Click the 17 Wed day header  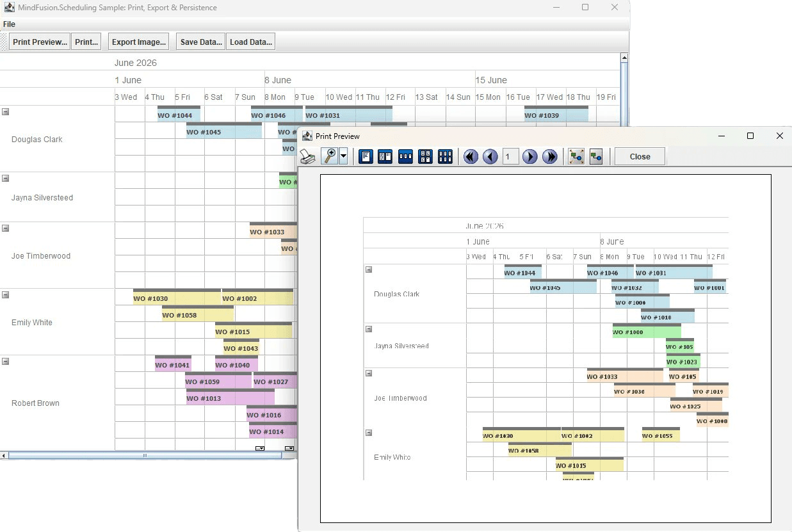[x=550, y=97]
